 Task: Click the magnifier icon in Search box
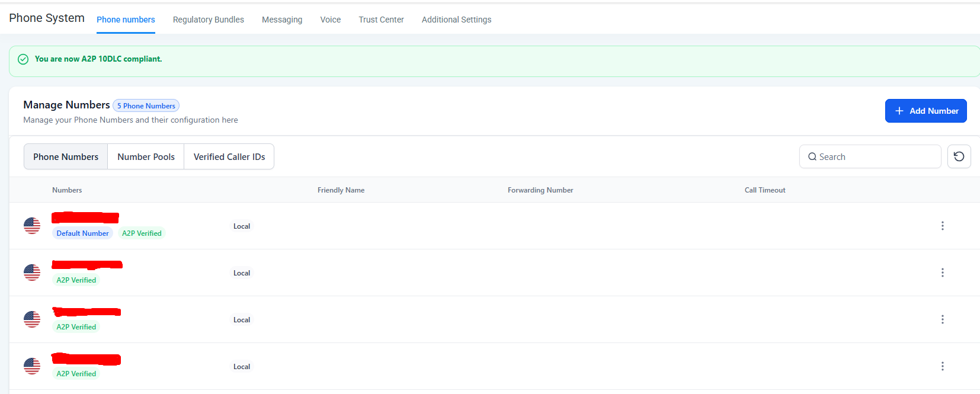click(x=812, y=157)
